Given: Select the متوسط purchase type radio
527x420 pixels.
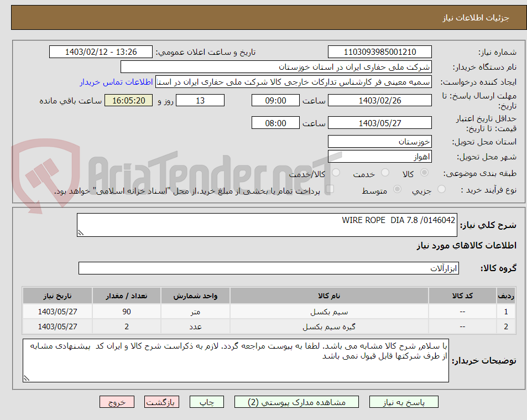Looking at the screenshot, I should [397, 189].
